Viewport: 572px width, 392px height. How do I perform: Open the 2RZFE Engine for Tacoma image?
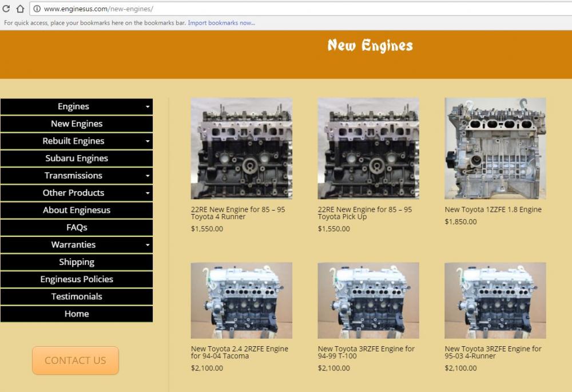[x=241, y=300]
